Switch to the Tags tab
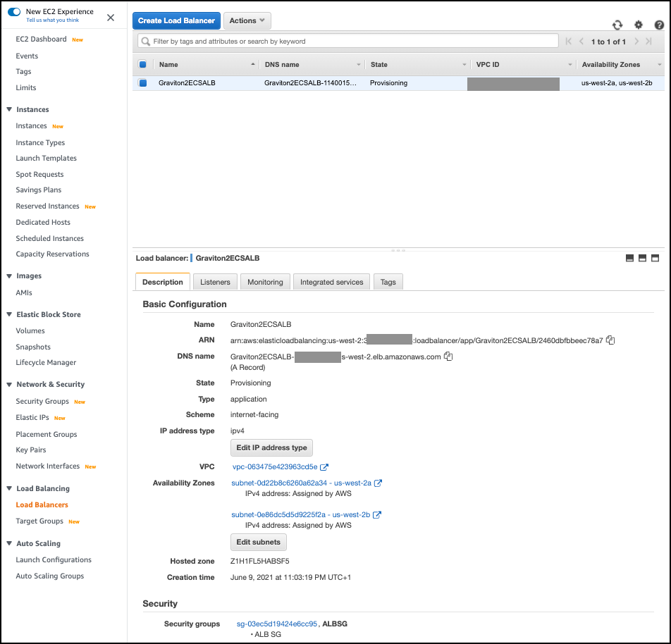 pyautogui.click(x=388, y=282)
